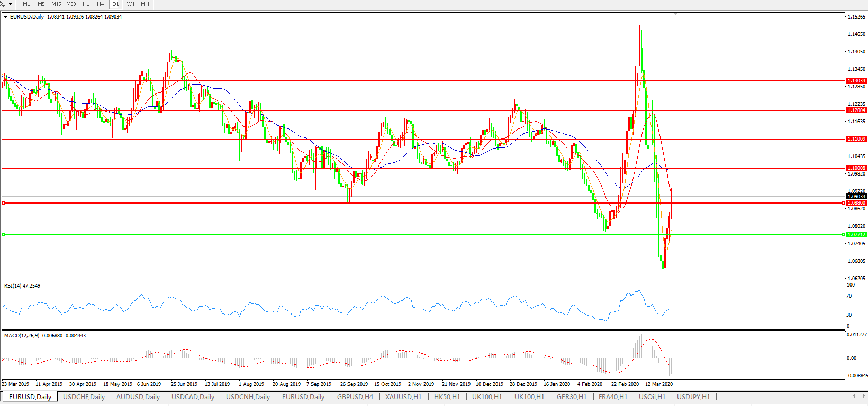The image size is (868, 406).
Task: Open the USDCHF,Daily chart tab
Action: tap(84, 397)
